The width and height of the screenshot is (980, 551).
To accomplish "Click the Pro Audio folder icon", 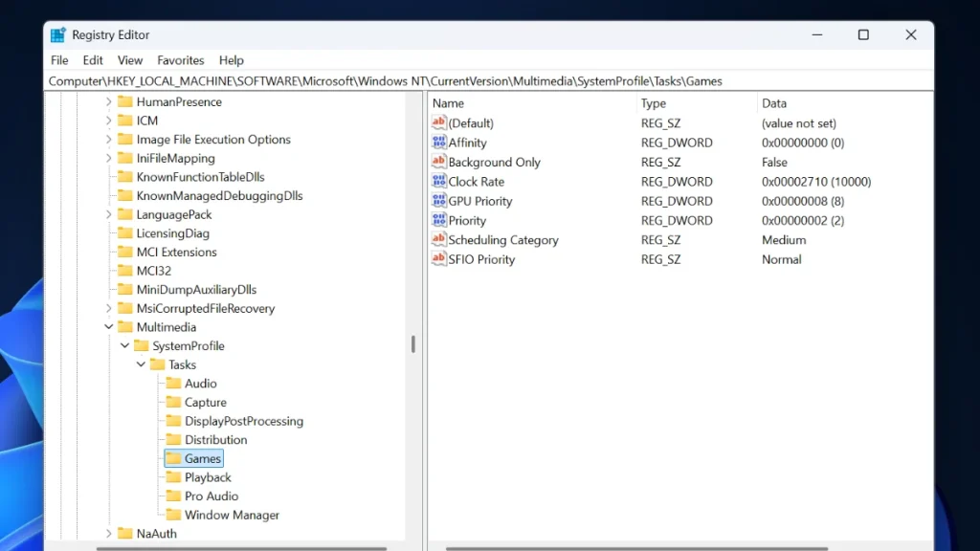I will [x=173, y=496].
